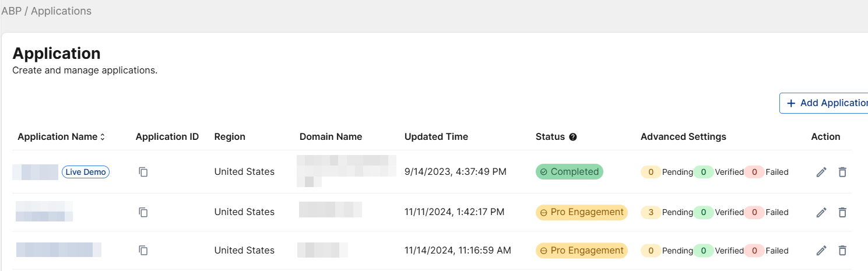Go to ABP breadcrumb link

click(11, 11)
